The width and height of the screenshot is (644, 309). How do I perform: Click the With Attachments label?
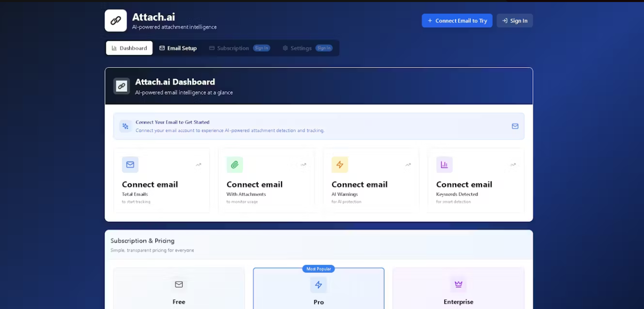(x=246, y=194)
